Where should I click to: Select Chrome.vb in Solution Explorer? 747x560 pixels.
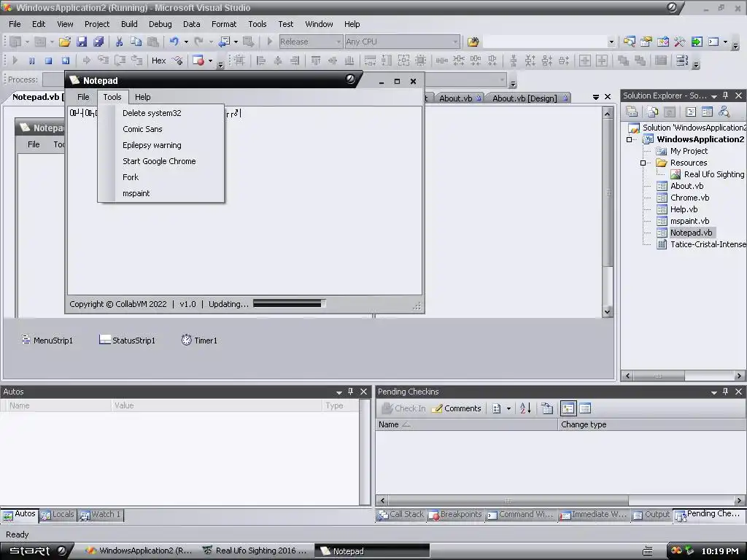[689, 198]
